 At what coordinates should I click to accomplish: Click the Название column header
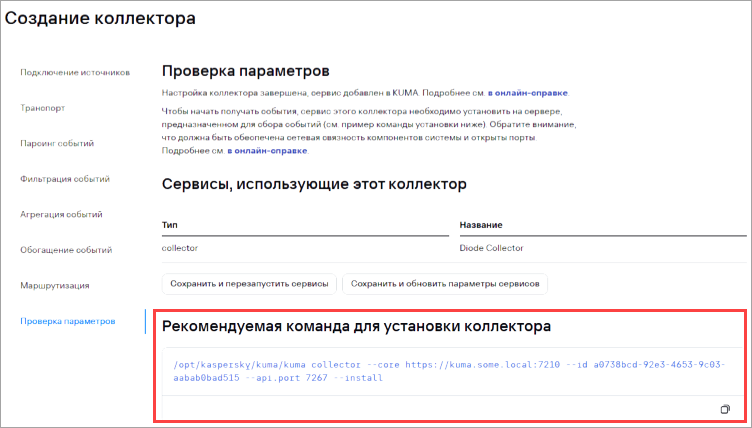pyautogui.click(x=481, y=225)
